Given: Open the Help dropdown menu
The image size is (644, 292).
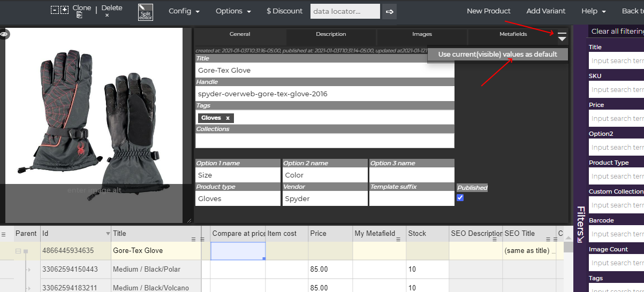Looking at the screenshot, I should pyautogui.click(x=593, y=11).
